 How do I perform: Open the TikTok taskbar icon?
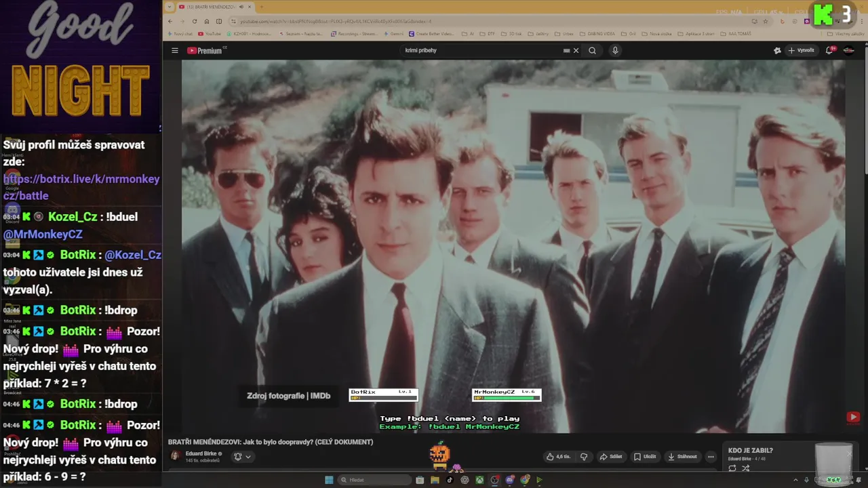point(450,480)
